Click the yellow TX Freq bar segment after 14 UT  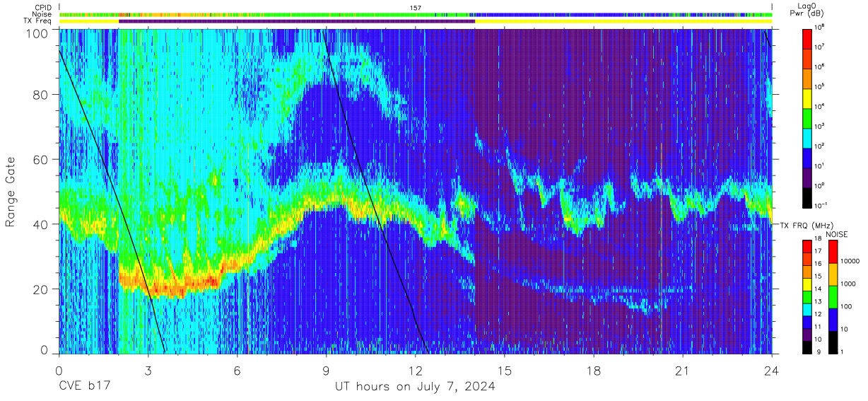tap(623, 21)
